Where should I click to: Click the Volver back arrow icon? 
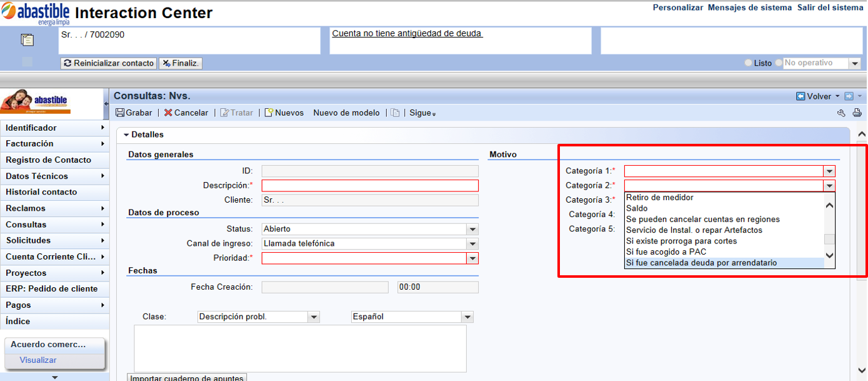[x=801, y=96]
